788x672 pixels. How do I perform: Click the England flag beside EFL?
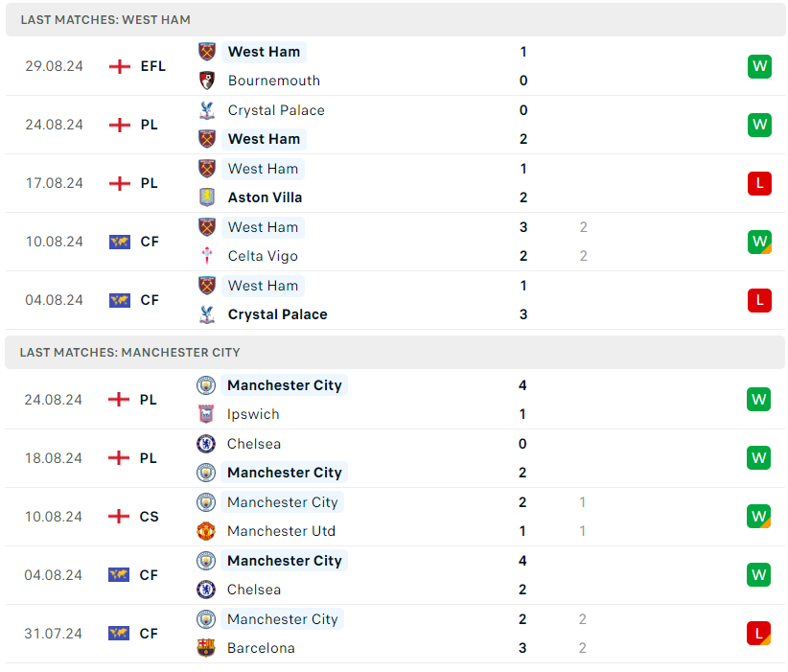(x=120, y=66)
